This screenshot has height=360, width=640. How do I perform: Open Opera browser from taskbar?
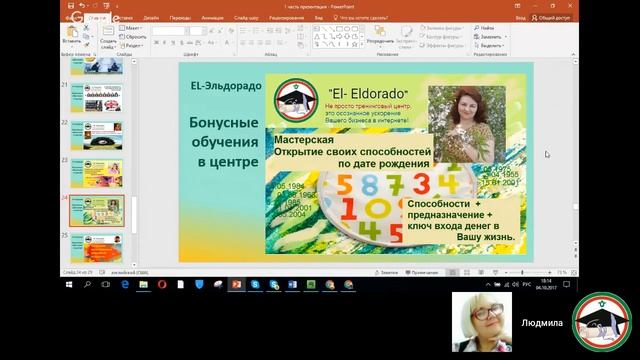[x=162, y=284]
